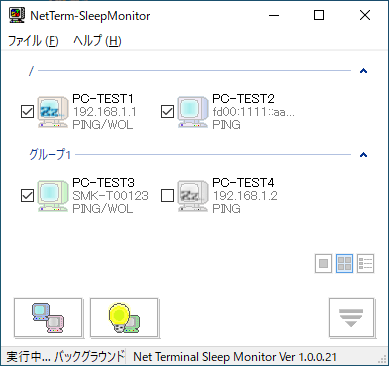Viewport: 389px width, 366px height.
Task: Uncheck the PC-TEST2 checkbox
Action: click(x=167, y=112)
